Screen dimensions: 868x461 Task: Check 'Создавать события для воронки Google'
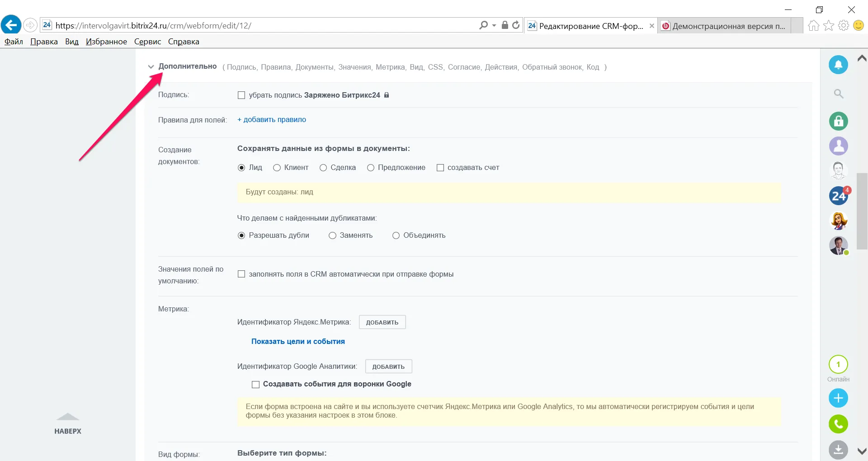point(255,384)
